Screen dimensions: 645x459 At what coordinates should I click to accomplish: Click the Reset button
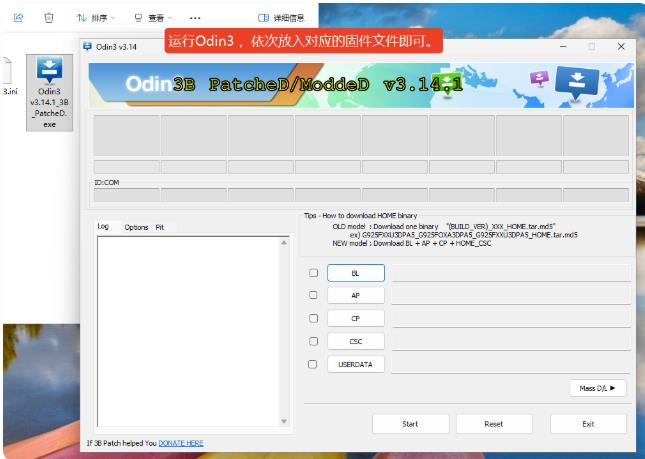(494, 424)
